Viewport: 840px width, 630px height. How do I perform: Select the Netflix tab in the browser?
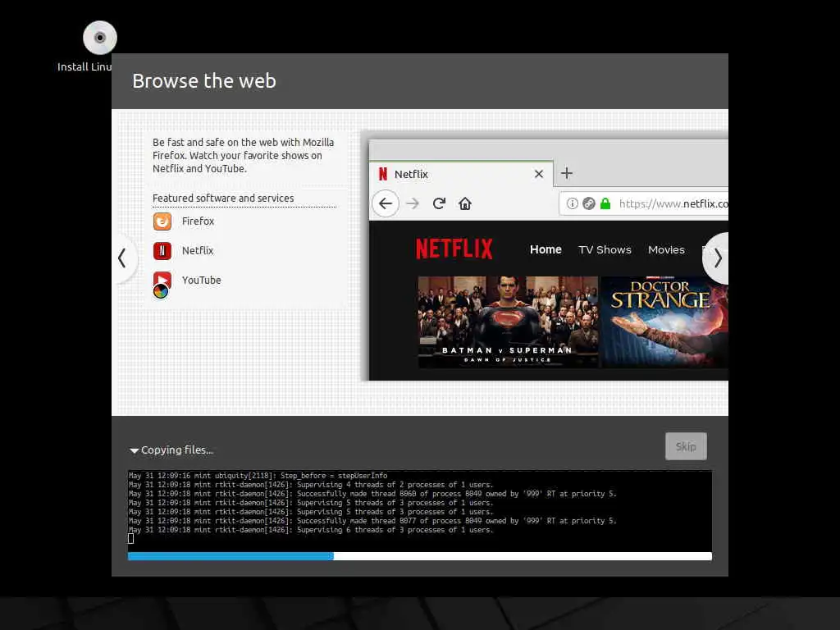461,174
